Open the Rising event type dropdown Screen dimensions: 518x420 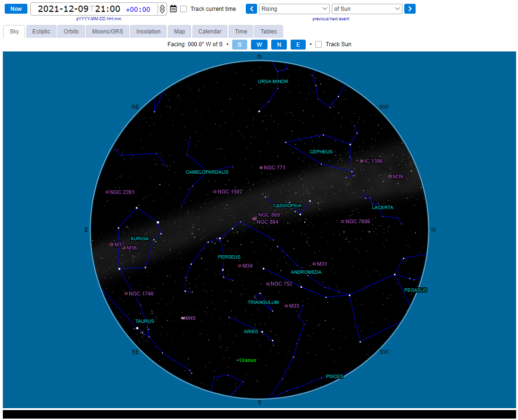point(294,9)
